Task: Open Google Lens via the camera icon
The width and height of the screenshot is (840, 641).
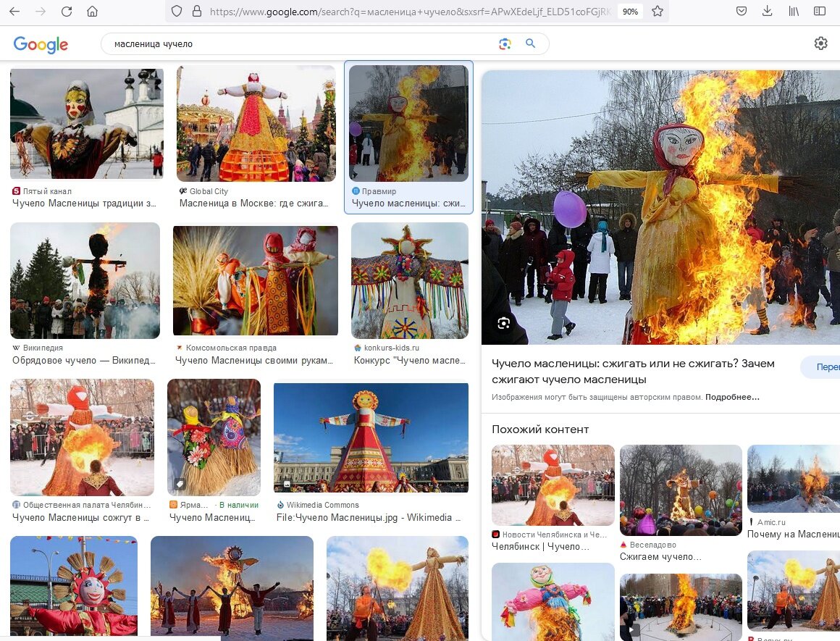Action: coord(505,44)
